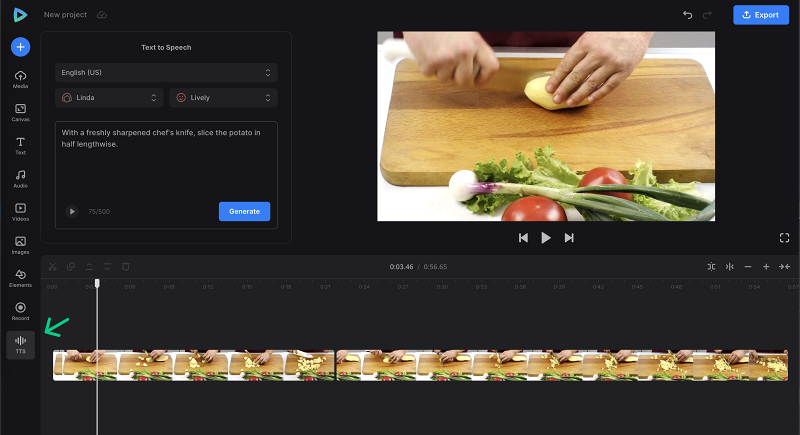Image resolution: width=800 pixels, height=435 pixels.
Task: Select the second video clip on timeline
Action: pos(562,365)
